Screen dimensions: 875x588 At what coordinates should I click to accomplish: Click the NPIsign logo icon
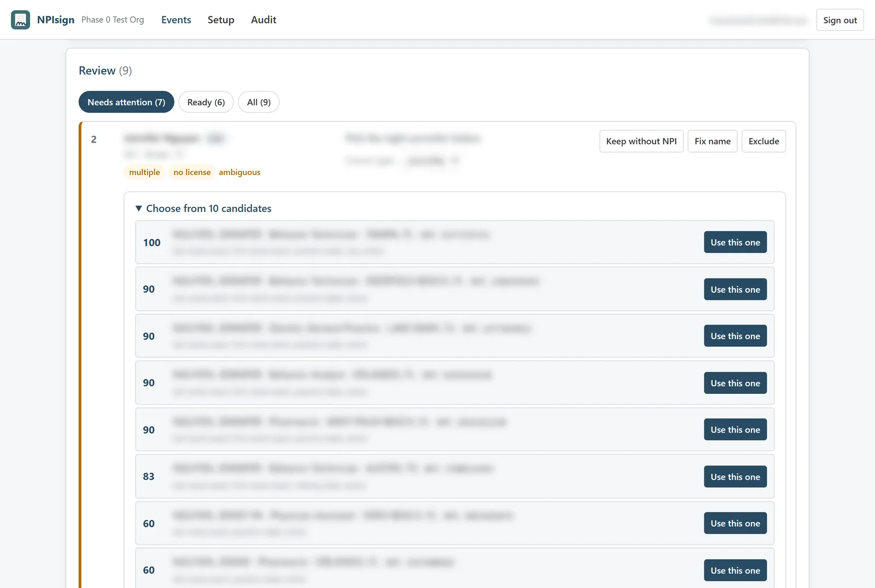(21, 20)
